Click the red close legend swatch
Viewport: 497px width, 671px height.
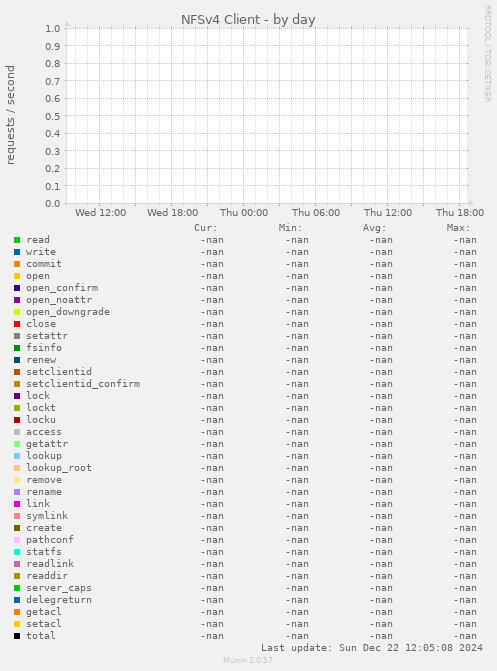[x=17, y=324]
